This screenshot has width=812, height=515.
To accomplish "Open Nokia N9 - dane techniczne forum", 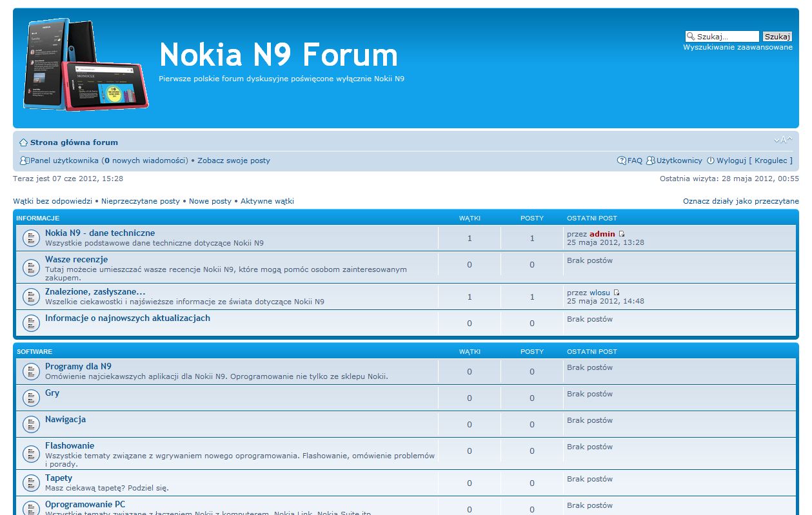I will [100, 233].
